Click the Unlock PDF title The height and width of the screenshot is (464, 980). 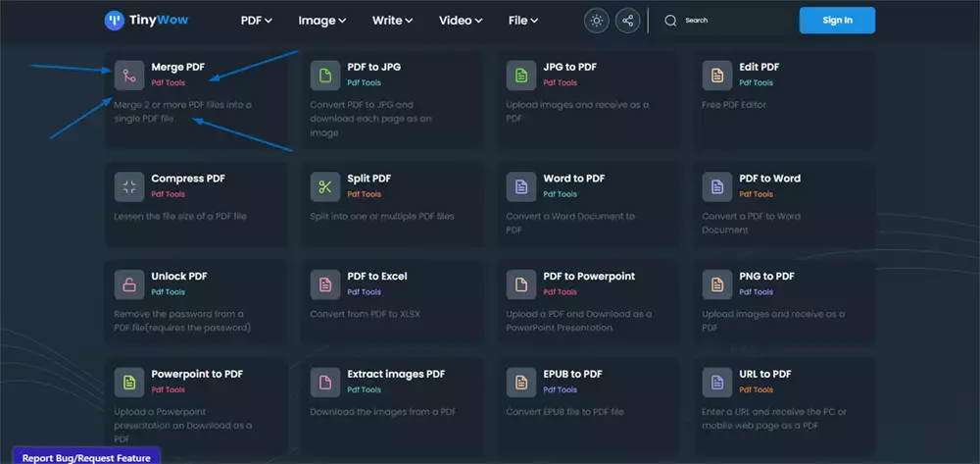pos(179,276)
